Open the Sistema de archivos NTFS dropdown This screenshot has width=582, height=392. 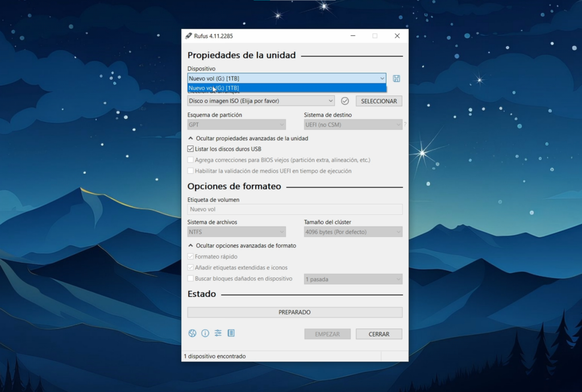[x=236, y=232]
